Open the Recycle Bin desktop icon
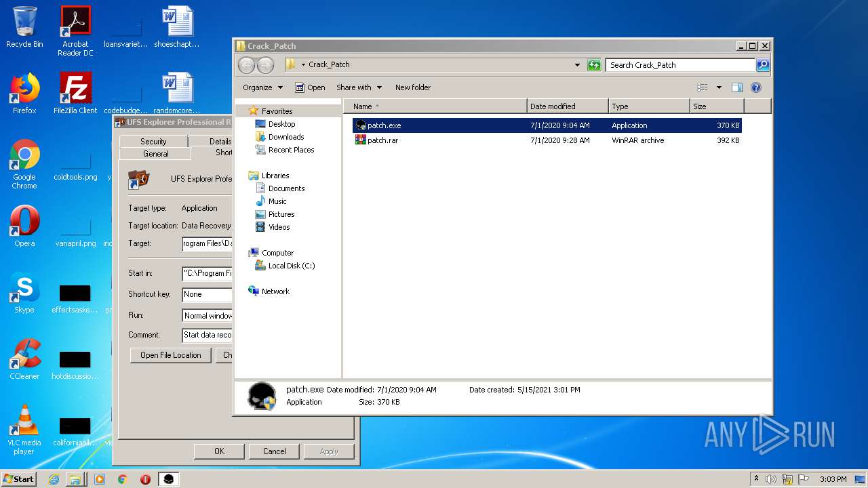The height and width of the screenshot is (488, 868). click(x=24, y=27)
